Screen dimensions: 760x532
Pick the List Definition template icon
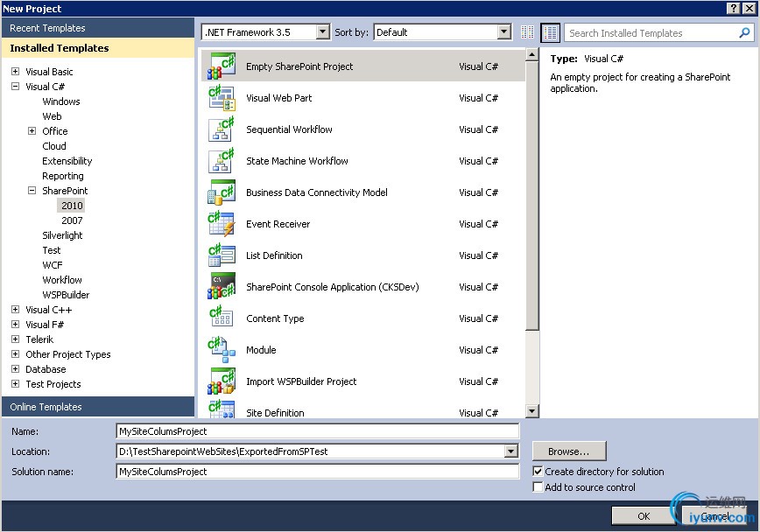(x=222, y=255)
